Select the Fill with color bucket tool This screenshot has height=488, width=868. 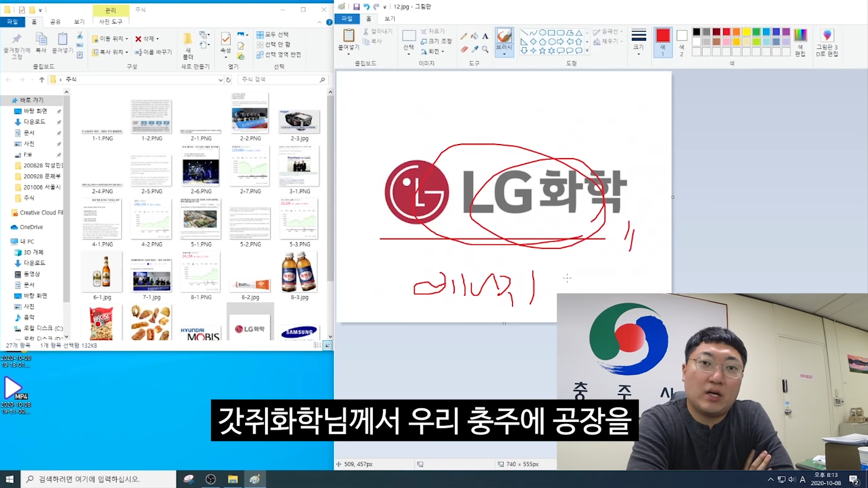474,36
